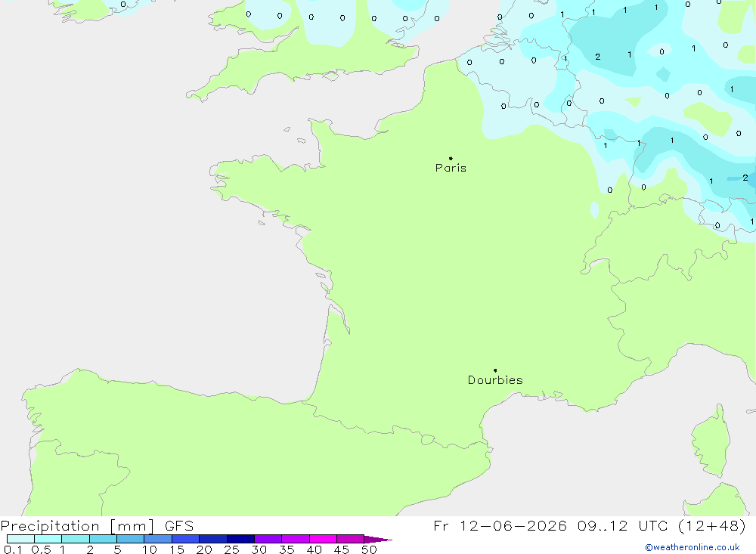This screenshot has width=756, height=554.
Task: Click the '15' legend scale label
Action: 177,549
